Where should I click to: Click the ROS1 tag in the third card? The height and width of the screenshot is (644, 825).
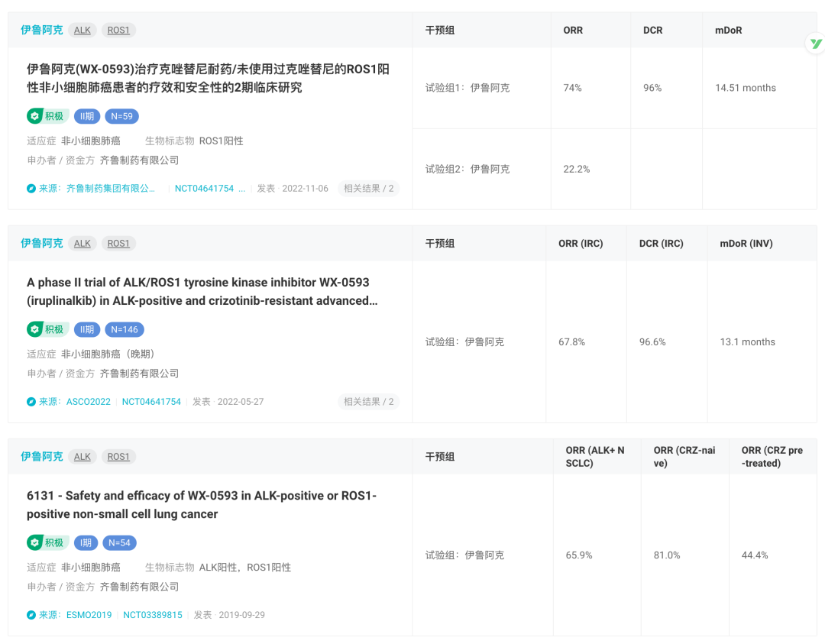[x=118, y=456]
